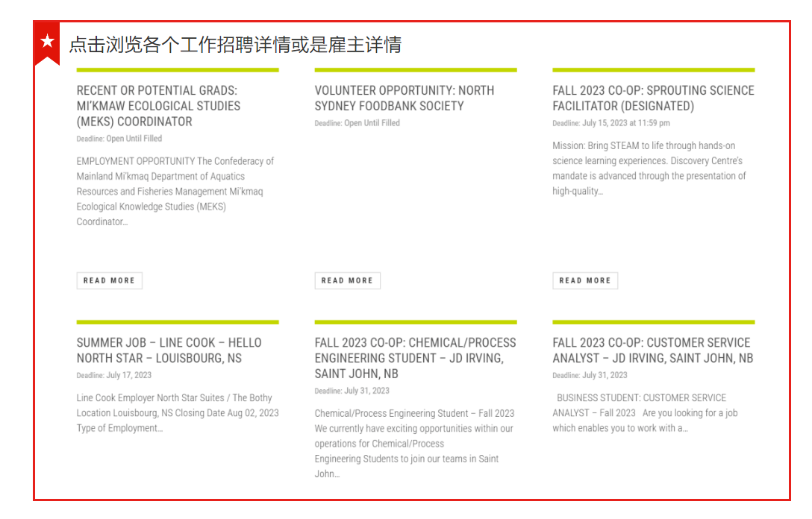Click the Chinese heading about browsing job details

(x=235, y=45)
